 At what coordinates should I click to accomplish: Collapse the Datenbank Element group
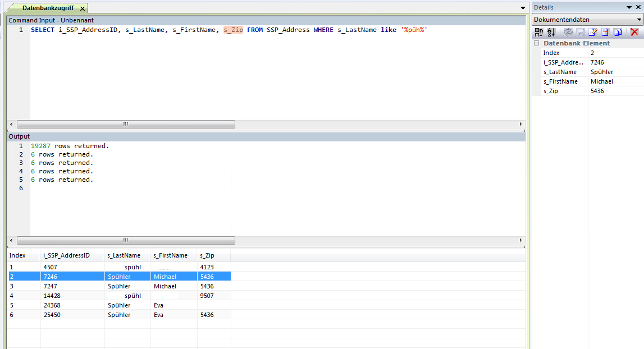tap(537, 43)
